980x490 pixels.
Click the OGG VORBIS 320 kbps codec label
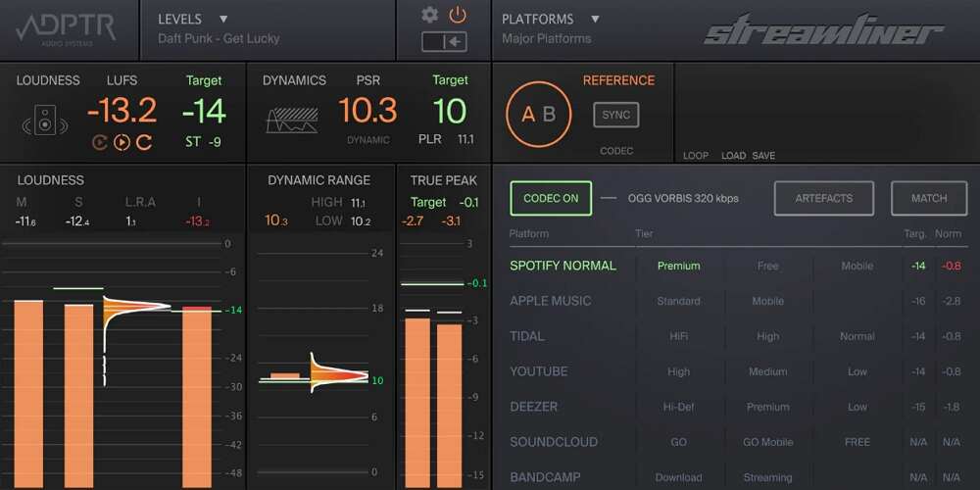point(683,199)
